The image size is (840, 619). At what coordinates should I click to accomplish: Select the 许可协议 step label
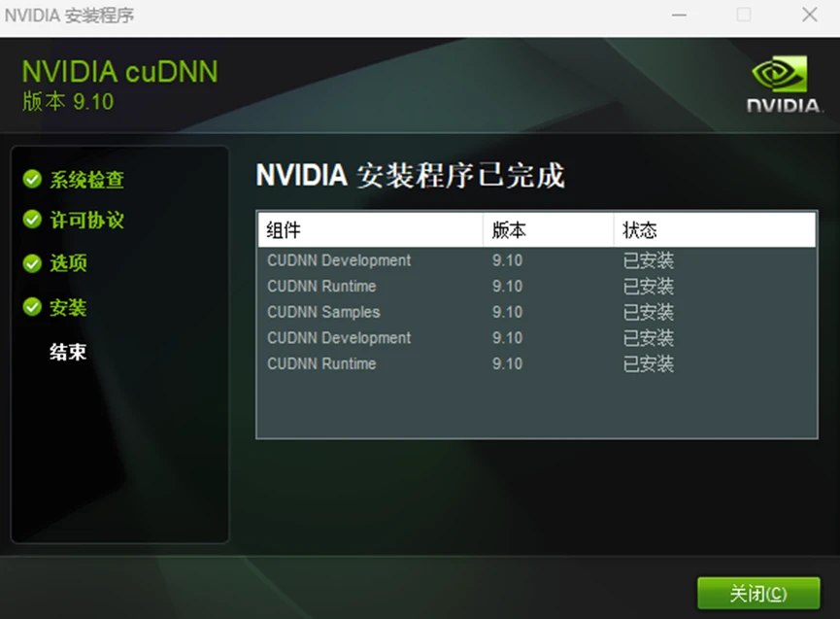pos(87,220)
